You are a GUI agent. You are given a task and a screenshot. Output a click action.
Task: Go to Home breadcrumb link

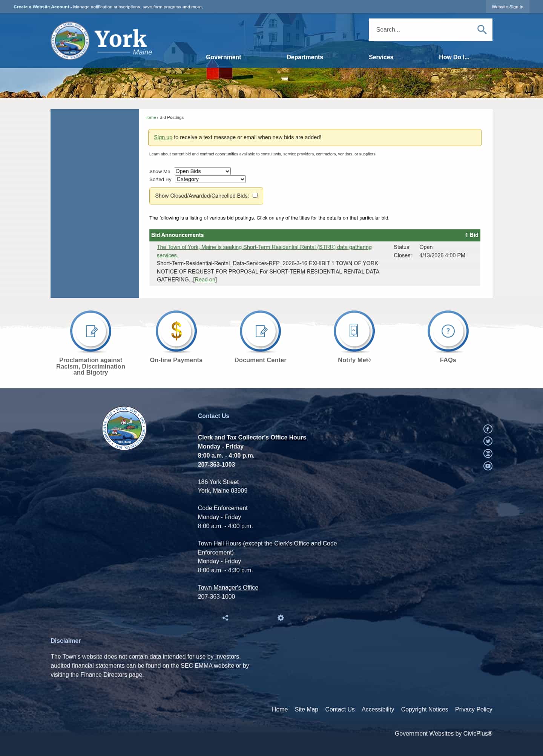point(150,117)
